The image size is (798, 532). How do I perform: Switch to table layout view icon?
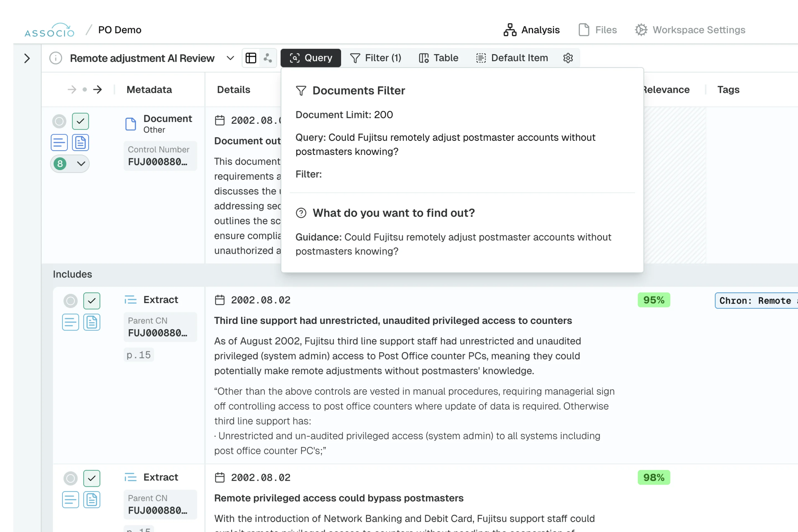click(251, 58)
